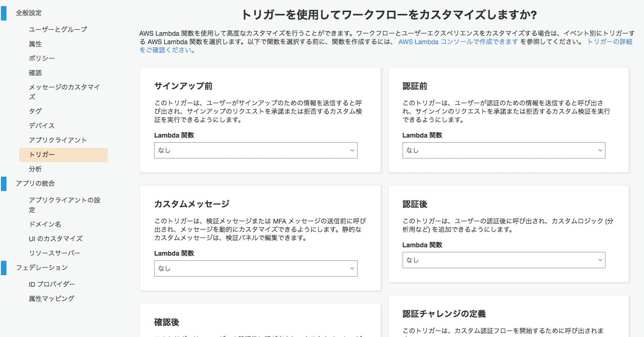Image resolution: width=644 pixels, height=337 pixels.
Task: Click the 確認後 card heading
Action: point(167,322)
